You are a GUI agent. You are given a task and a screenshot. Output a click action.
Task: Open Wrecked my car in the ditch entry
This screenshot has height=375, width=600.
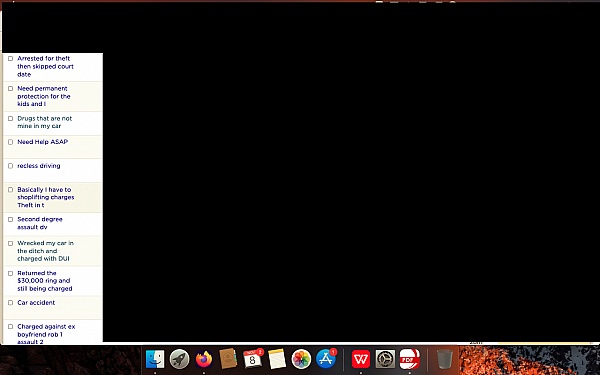46,251
